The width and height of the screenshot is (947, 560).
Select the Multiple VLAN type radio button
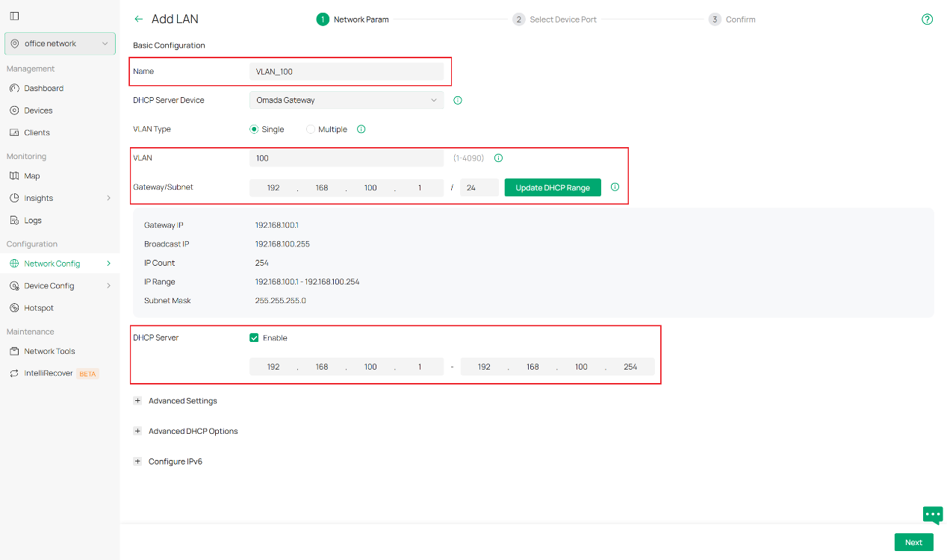click(x=311, y=129)
